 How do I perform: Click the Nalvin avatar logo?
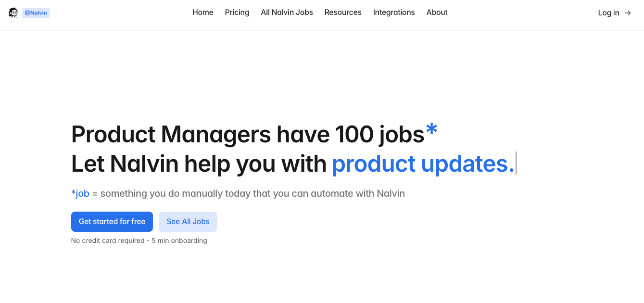[x=13, y=13]
